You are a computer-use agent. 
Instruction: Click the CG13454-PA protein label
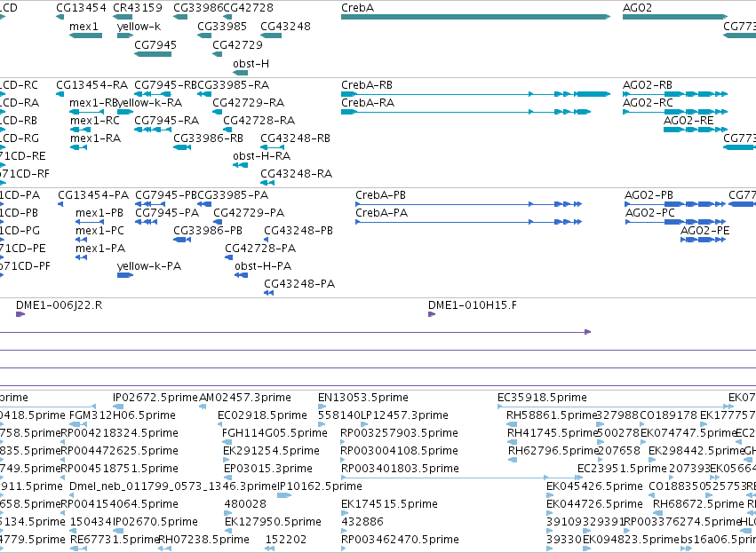[x=93, y=195]
